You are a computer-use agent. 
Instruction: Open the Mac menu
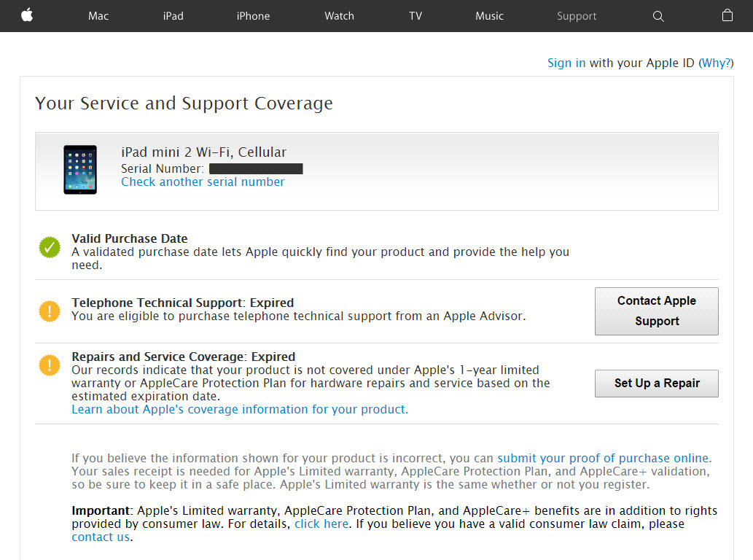(98, 16)
